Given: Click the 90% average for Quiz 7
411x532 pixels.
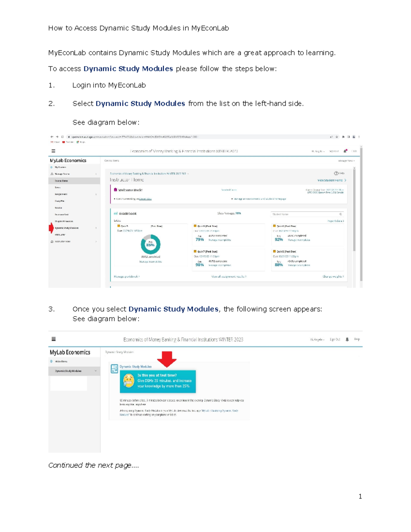Looking at the screenshot, I should pyautogui.click(x=200, y=265).
